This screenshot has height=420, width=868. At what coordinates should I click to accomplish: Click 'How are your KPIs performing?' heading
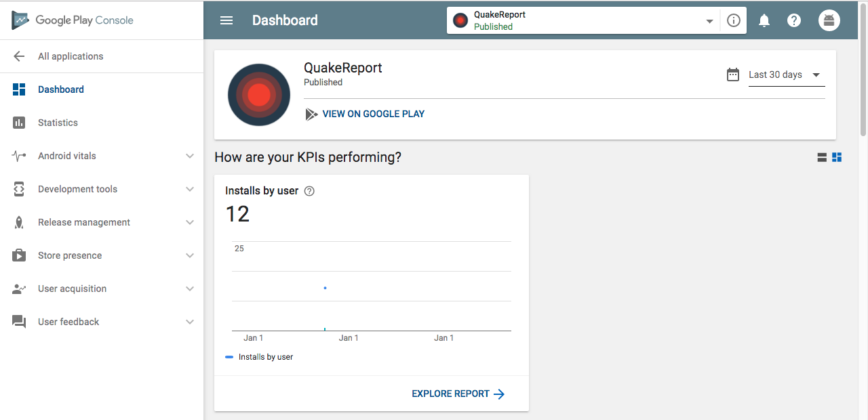point(308,157)
